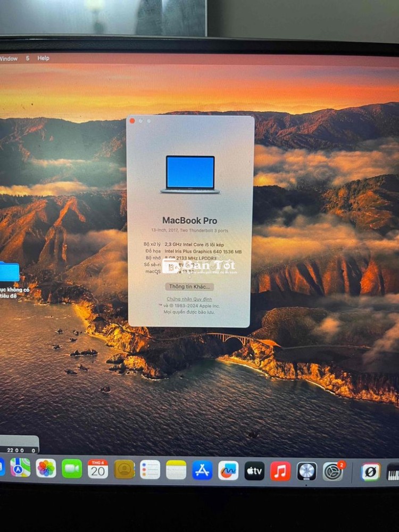Close the About This Mac window
Viewport: 399px width, 532px height.
coord(132,121)
